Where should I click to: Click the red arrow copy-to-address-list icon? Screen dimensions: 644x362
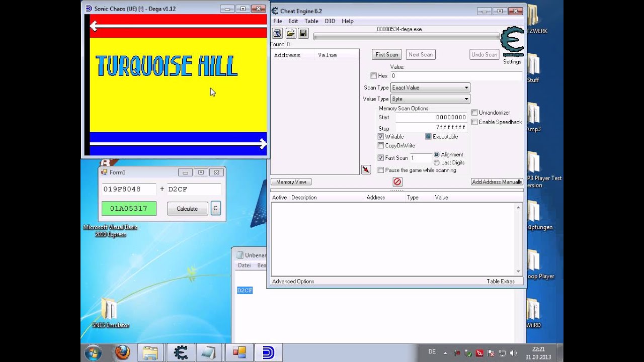(x=366, y=170)
